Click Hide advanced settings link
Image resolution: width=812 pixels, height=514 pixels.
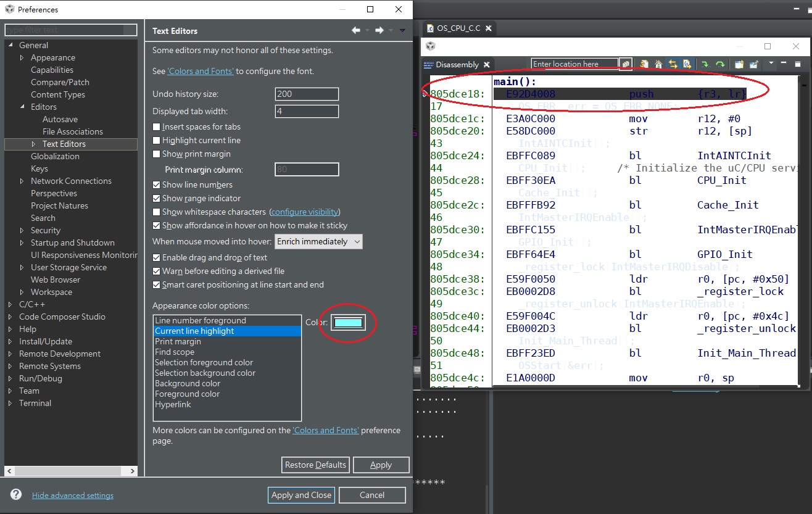(73, 495)
